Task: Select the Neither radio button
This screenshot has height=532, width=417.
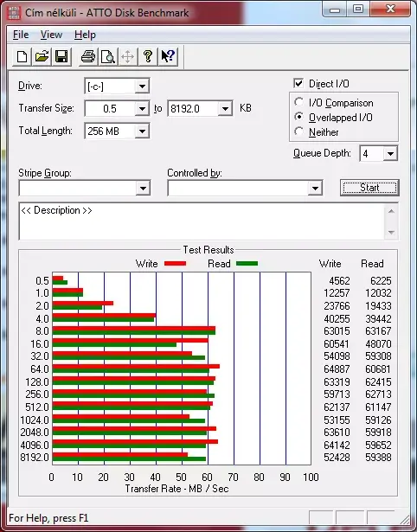Action: tap(299, 131)
